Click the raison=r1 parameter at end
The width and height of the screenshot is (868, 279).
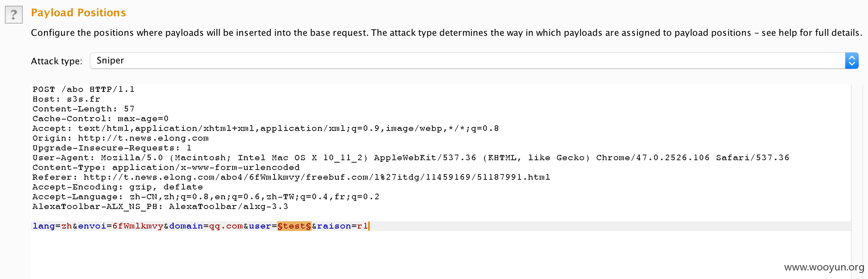click(x=342, y=226)
